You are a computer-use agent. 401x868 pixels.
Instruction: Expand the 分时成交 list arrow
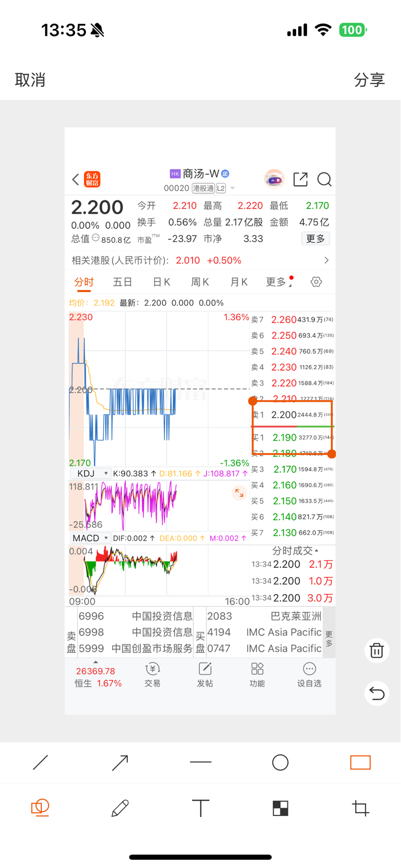[x=317, y=551]
